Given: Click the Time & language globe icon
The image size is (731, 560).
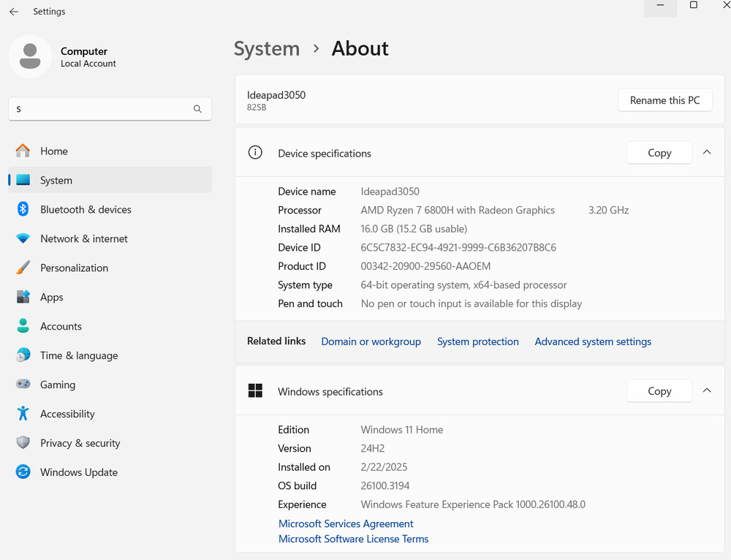Looking at the screenshot, I should tap(23, 355).
